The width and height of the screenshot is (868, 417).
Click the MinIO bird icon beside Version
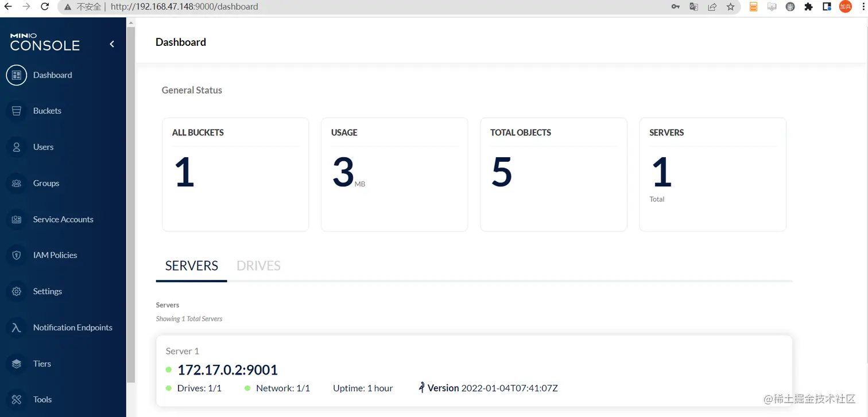click(421, 388)
